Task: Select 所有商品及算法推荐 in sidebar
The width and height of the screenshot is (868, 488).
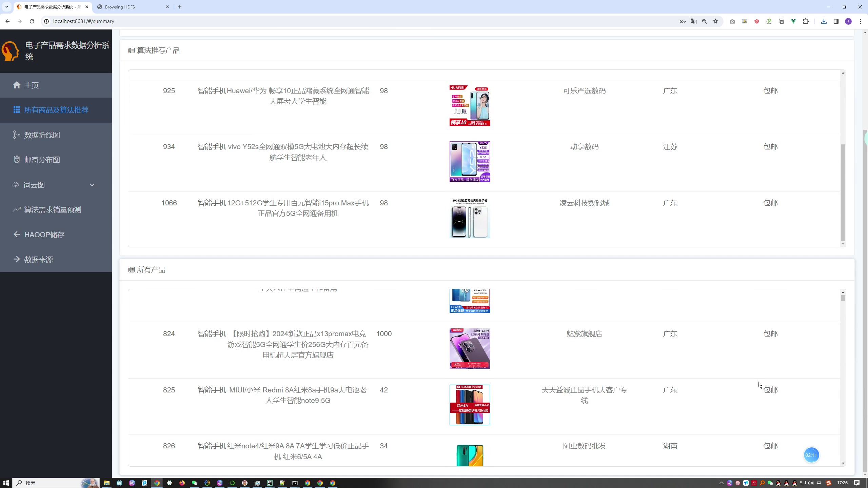Action: (x=56, y=110)
